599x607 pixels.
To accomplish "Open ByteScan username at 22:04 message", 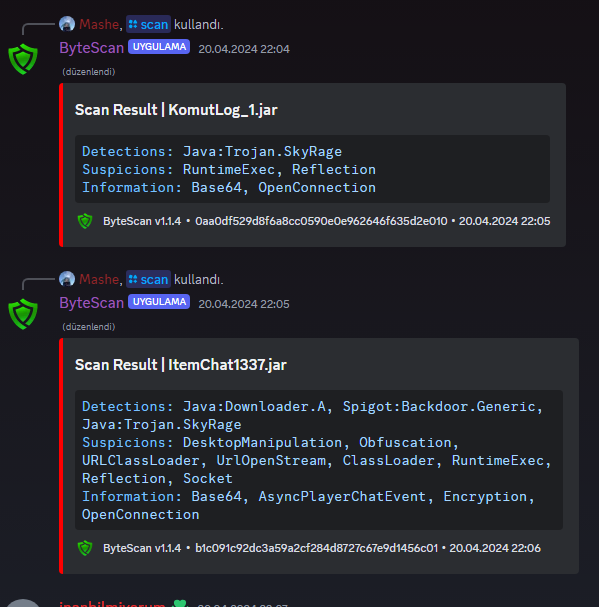I will [92, 48].
